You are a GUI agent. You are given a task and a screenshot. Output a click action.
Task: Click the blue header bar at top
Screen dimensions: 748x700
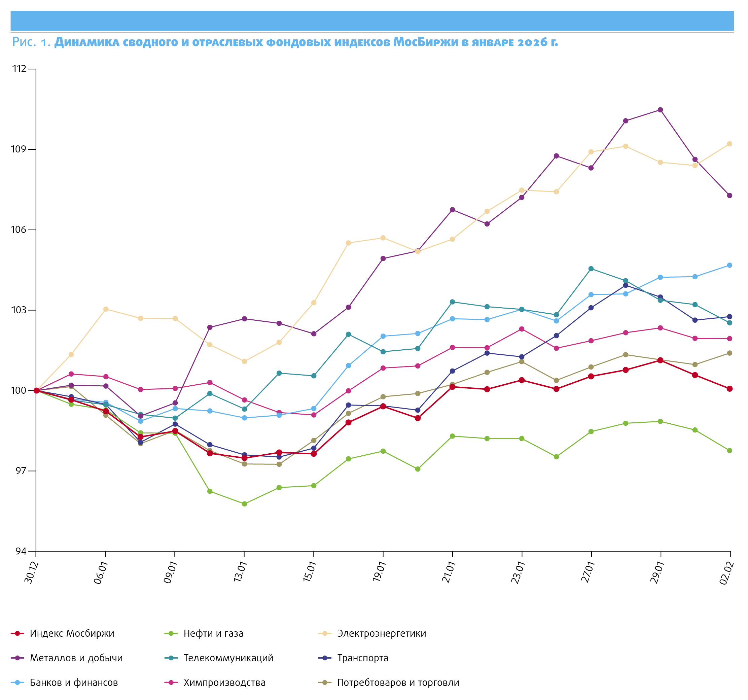372,21
